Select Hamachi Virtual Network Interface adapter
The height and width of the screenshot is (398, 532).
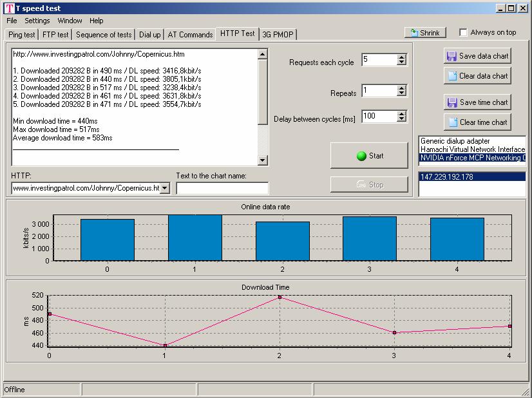coord(472,149)
